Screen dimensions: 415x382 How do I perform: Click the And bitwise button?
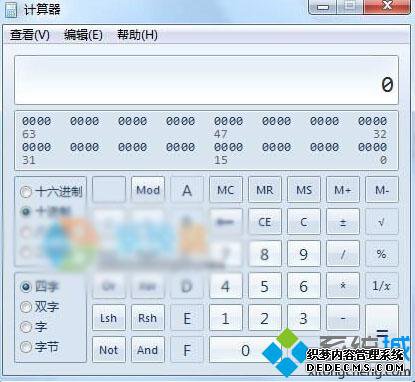point(148,350)
